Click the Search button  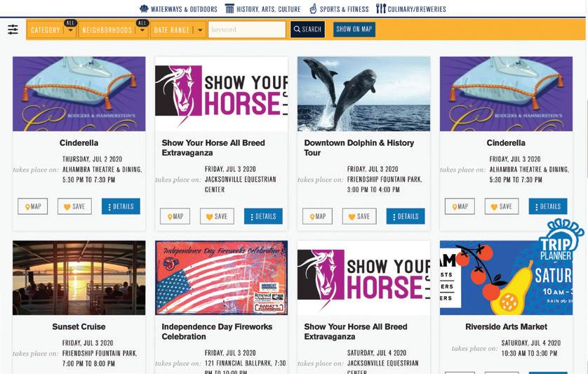pyautogui.click(x=307, y=29)
